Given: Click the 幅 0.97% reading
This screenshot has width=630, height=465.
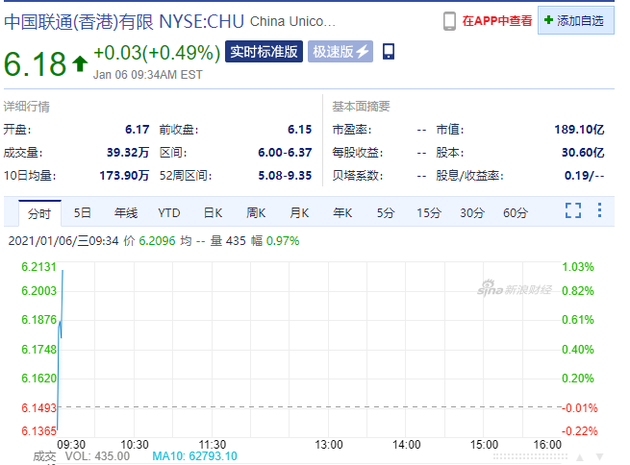Looking at the screenshot, I should [x=275, y=241].
